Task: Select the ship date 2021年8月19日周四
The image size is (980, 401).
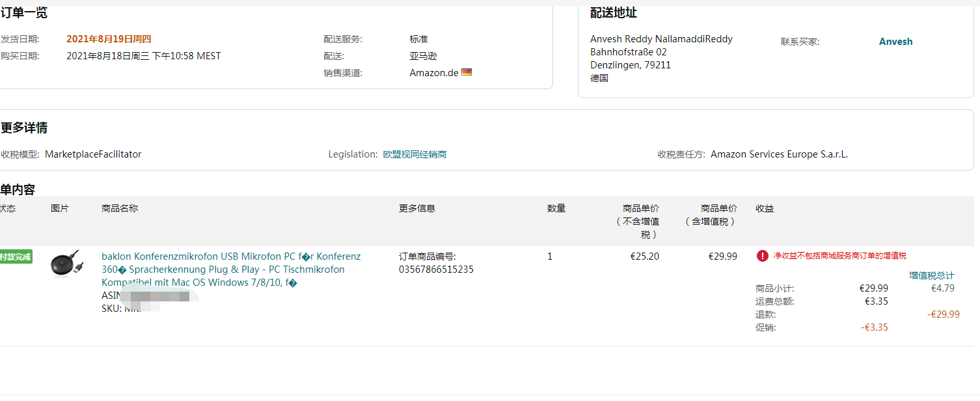Action: 109,39
